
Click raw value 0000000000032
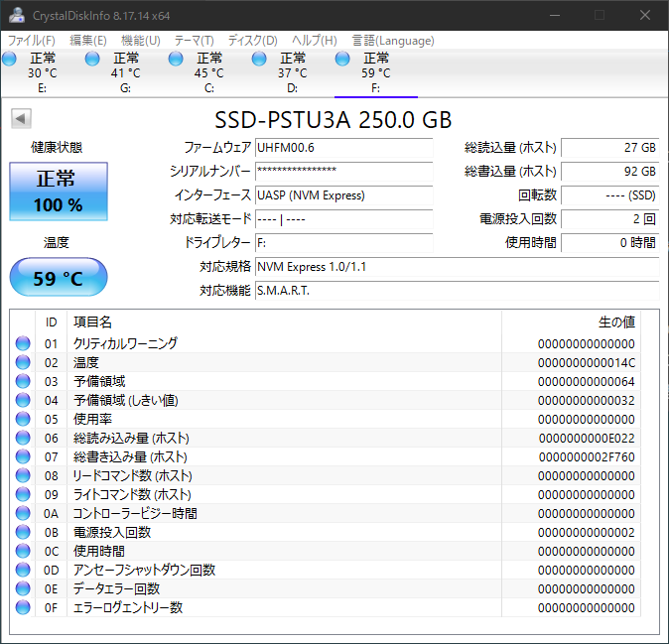click(x=587, y=401)
